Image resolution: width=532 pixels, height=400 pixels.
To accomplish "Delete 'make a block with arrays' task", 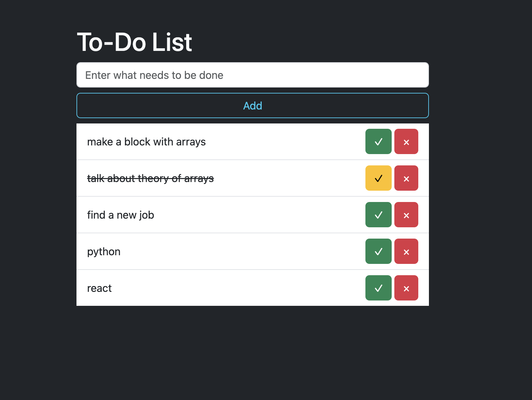I will (x=406, y=141).
